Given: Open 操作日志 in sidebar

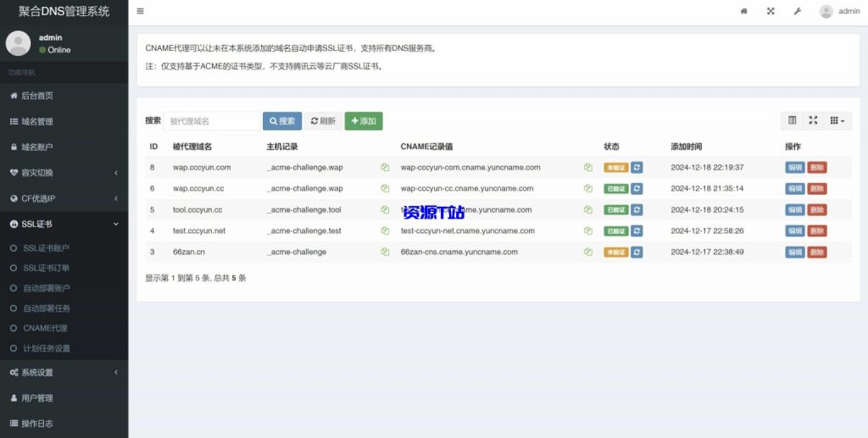Looking at the screenshot, I should tap(64, 424).
